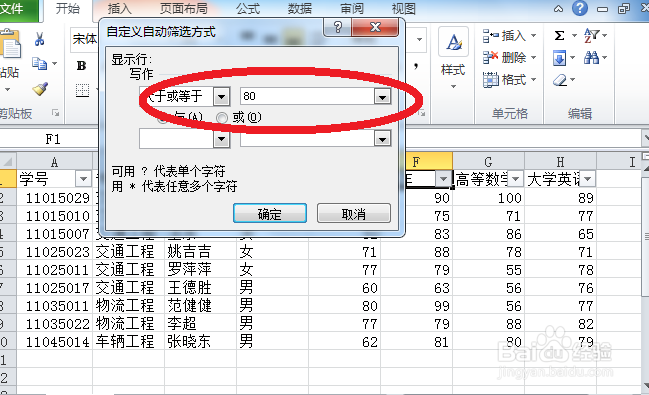
Task: Expand the Paste options arrow
Action: point(7,89)
